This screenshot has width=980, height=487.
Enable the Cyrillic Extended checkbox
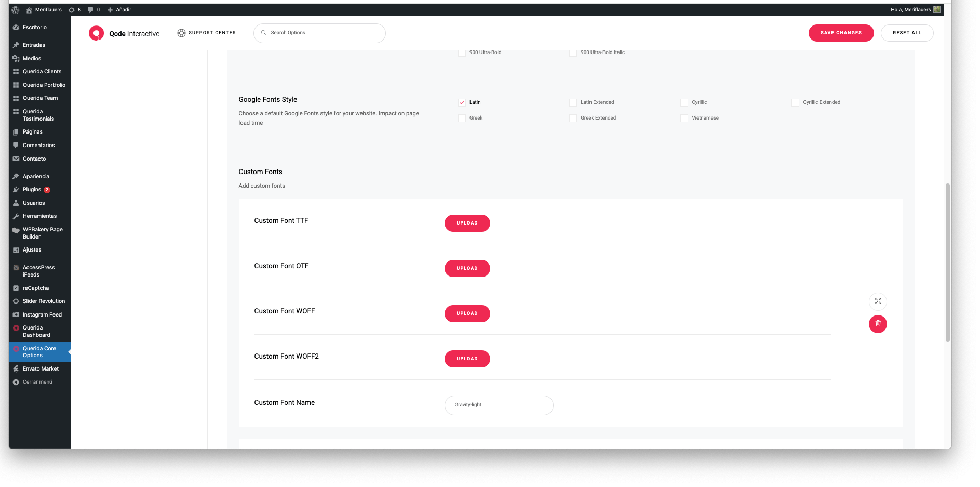795,102
